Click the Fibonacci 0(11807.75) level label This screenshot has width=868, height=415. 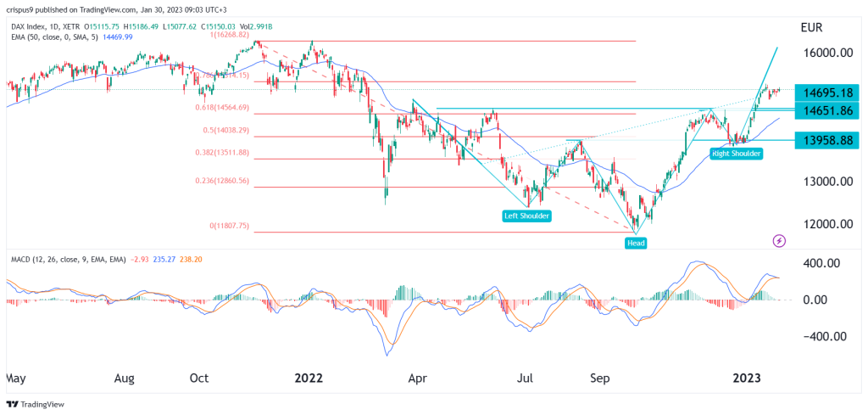point(229,226)
